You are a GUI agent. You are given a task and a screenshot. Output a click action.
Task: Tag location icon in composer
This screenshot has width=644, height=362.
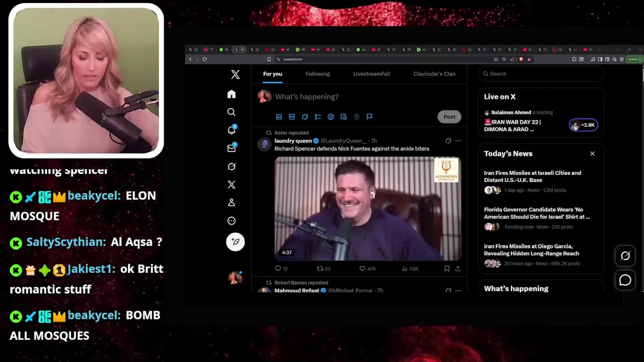click(x=357, y=117)
